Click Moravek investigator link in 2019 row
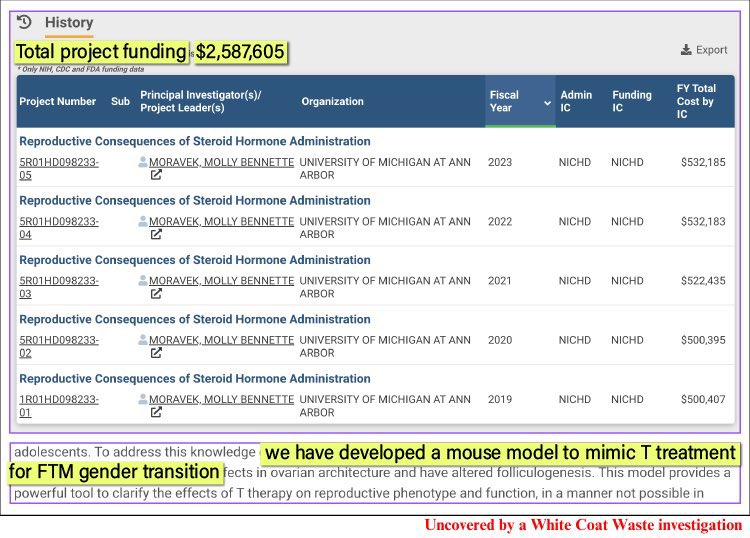This screenshot has width=750, height=538. click(221, 399)
